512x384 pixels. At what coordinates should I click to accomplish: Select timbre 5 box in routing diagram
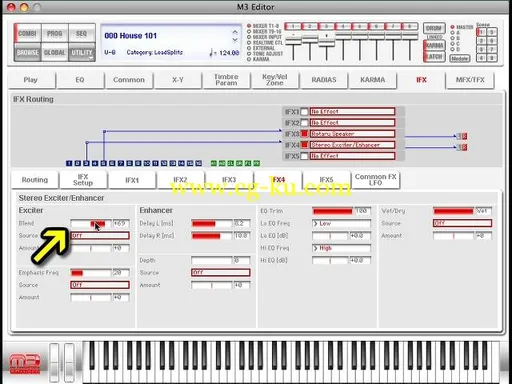click(x=104, y=163)
